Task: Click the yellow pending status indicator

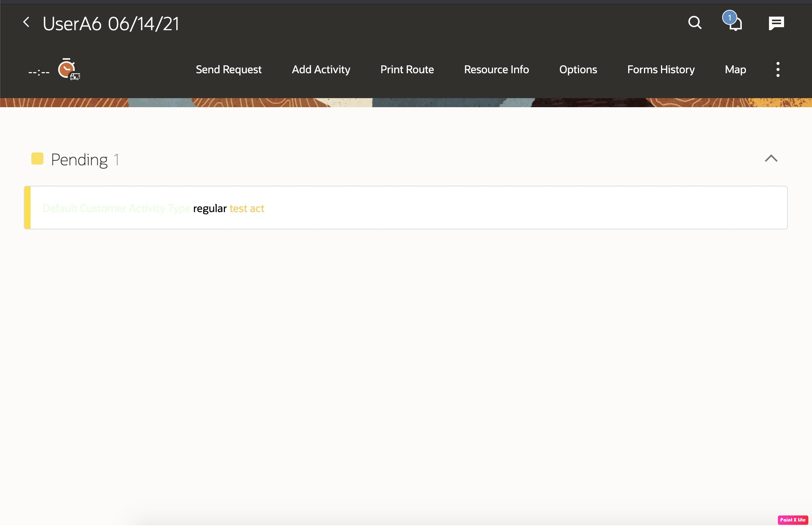Action: tap(37, 159)
